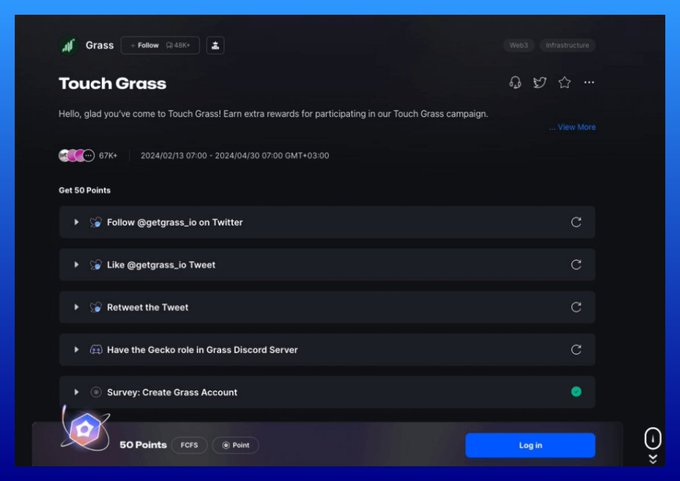Screen dimensions: 680x481
Task: Open the headset support icon
Action: [x=515, y=82]
